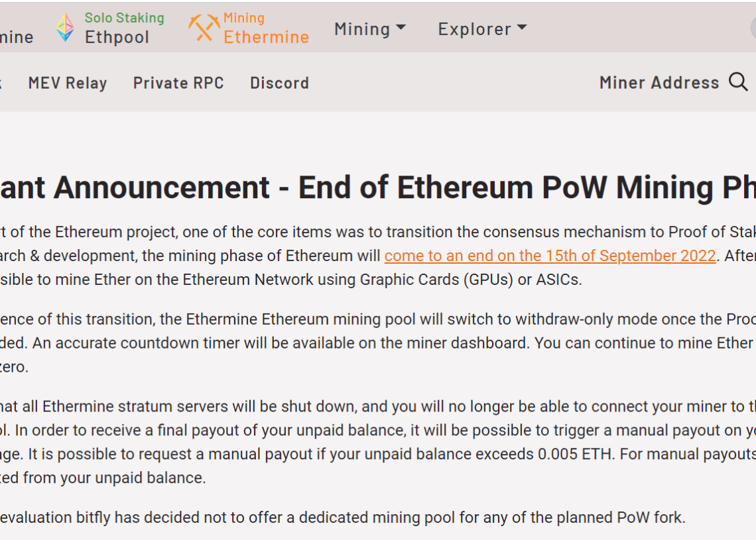Expand the chevron next to Explorer
This screenshot has width=756, height=540.
pos(521,27)
